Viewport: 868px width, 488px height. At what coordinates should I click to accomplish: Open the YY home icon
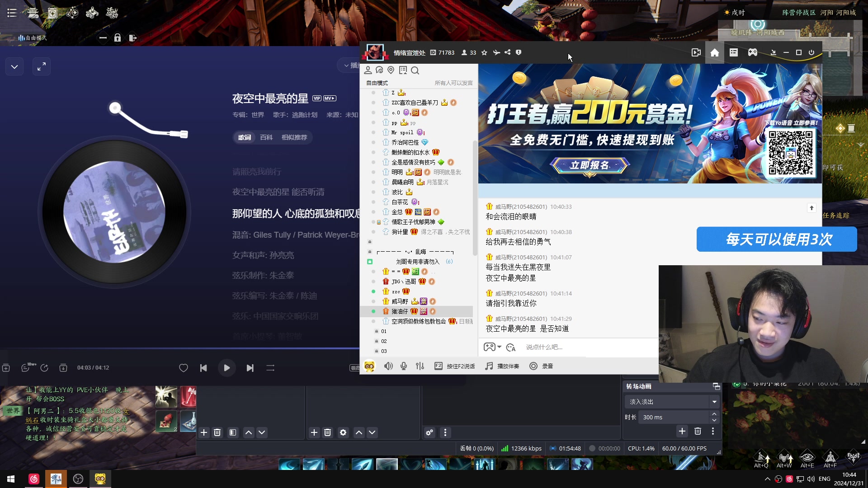[715, 53]
